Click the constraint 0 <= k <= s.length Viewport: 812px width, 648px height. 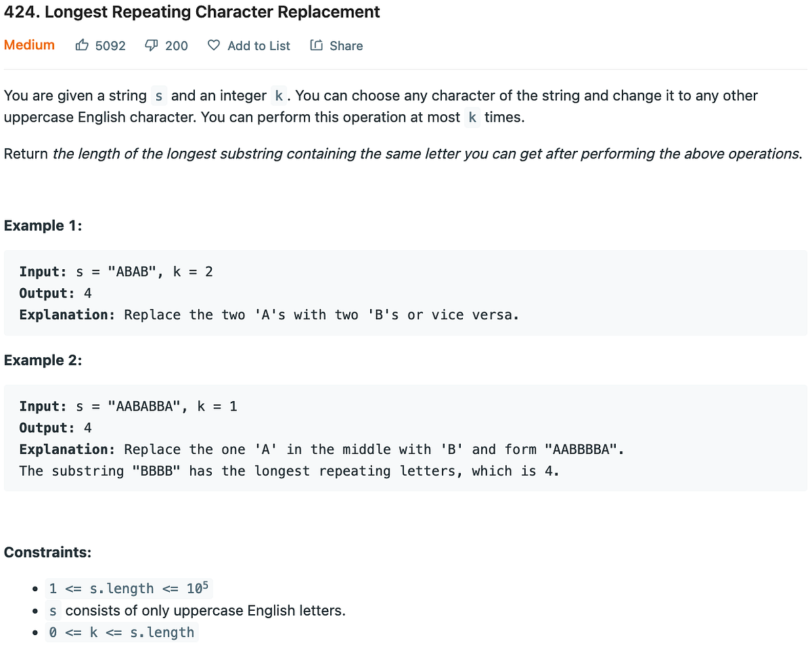click(122, 632)
